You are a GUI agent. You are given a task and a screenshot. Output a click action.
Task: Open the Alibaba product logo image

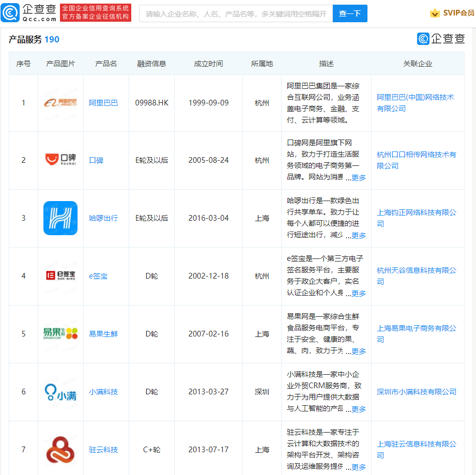coord(60,103)
